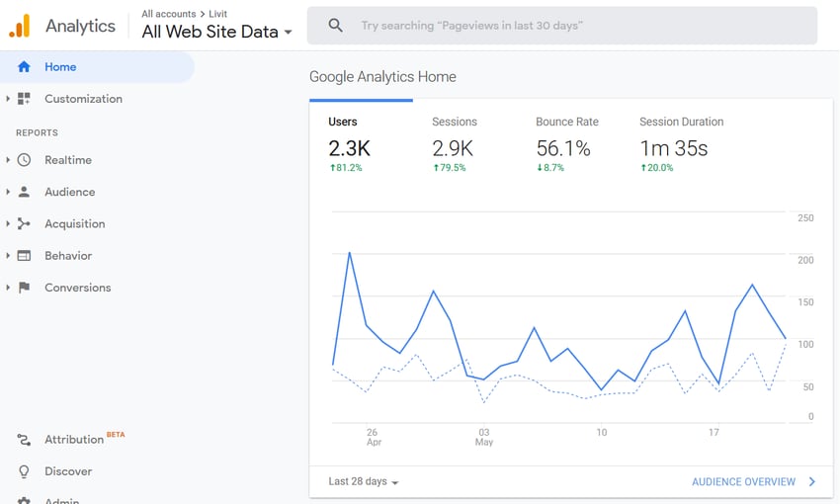Click the Google Analytics Home heading

(x=382, y=77)
